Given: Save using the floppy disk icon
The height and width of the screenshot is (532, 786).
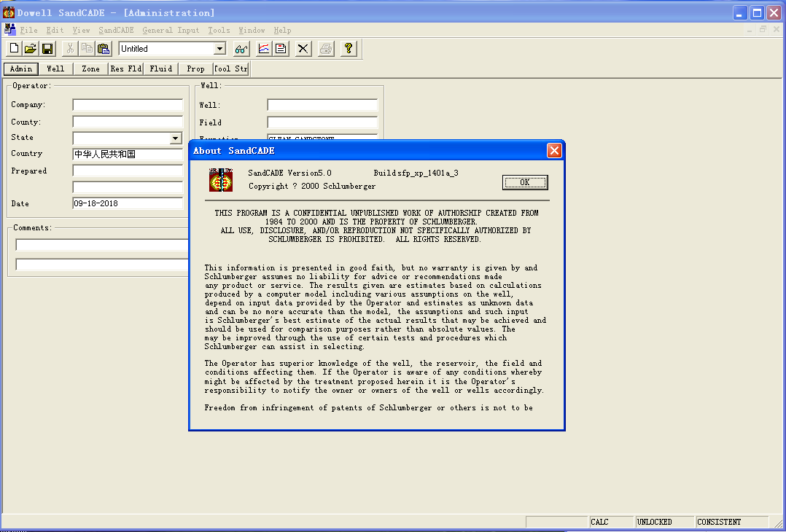Looking at the screenshot, I should [x=47, y=49].
